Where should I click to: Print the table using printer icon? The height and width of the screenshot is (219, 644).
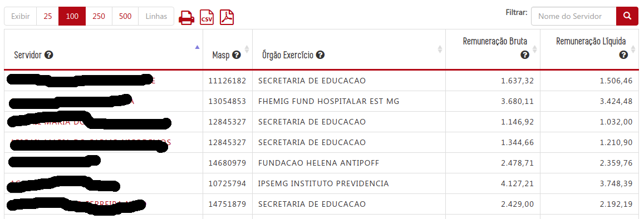[186, 17]
